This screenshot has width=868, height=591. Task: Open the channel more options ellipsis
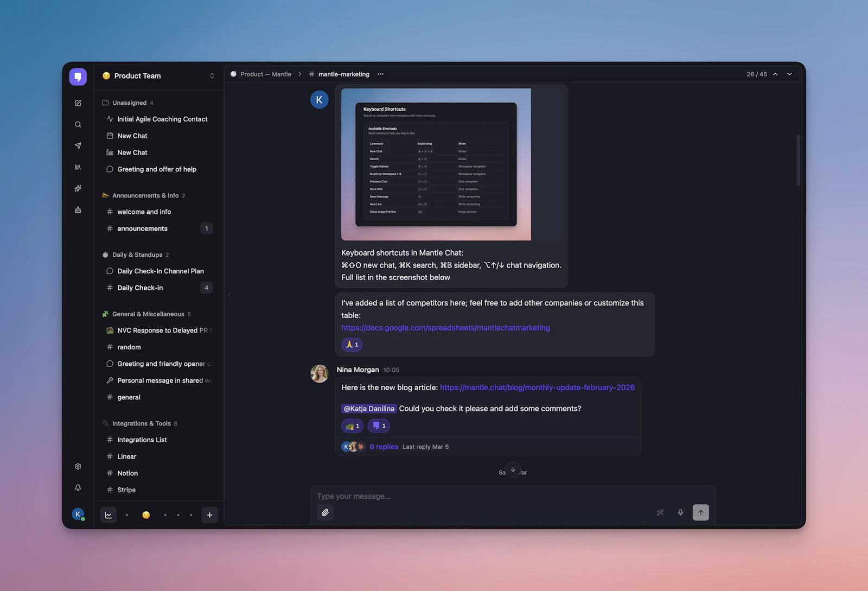tap(381, 74)
